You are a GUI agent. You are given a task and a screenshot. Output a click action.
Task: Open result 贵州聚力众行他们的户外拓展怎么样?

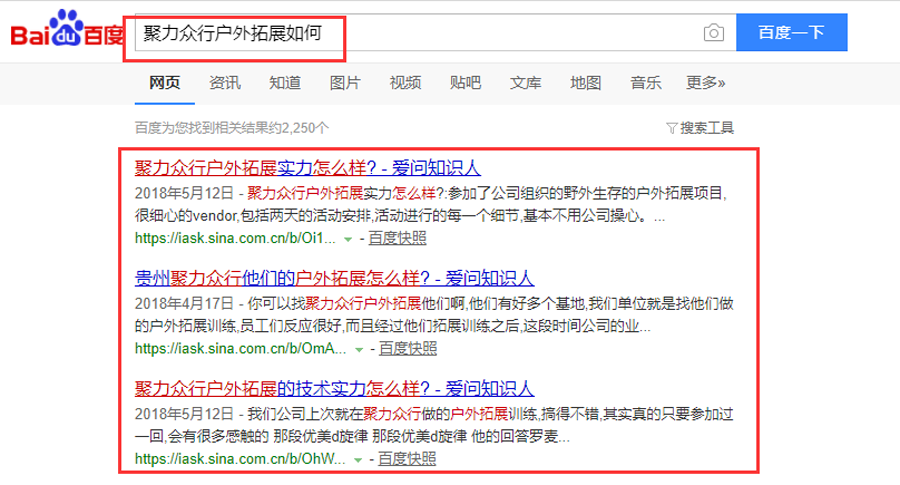334,278
